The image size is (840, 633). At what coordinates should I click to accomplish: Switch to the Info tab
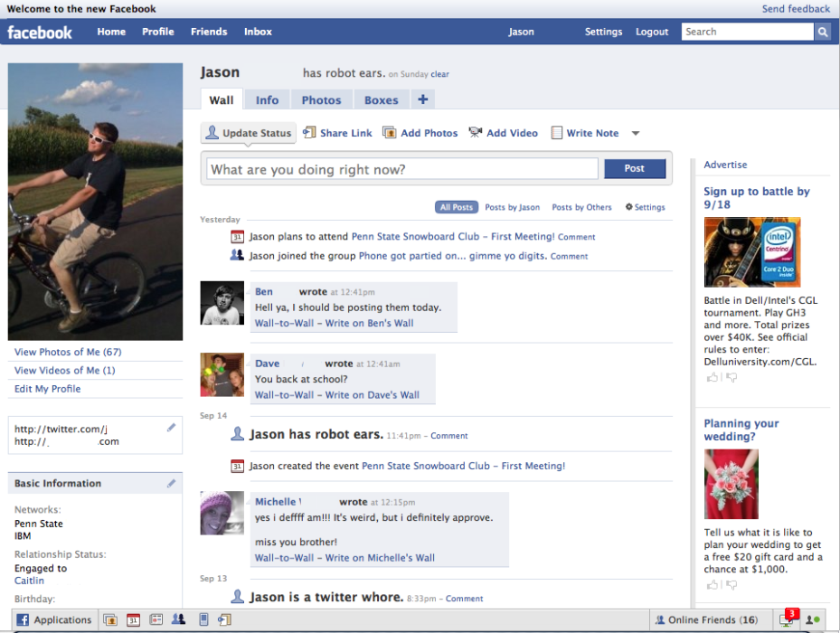[x=267, y=100]
